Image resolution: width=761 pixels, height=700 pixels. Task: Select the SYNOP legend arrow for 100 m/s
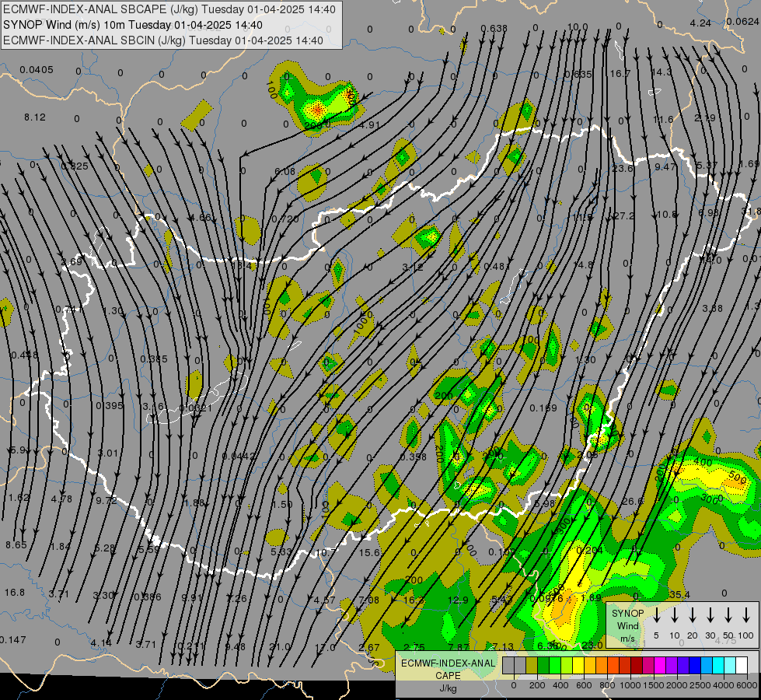(x=746, y=615)
